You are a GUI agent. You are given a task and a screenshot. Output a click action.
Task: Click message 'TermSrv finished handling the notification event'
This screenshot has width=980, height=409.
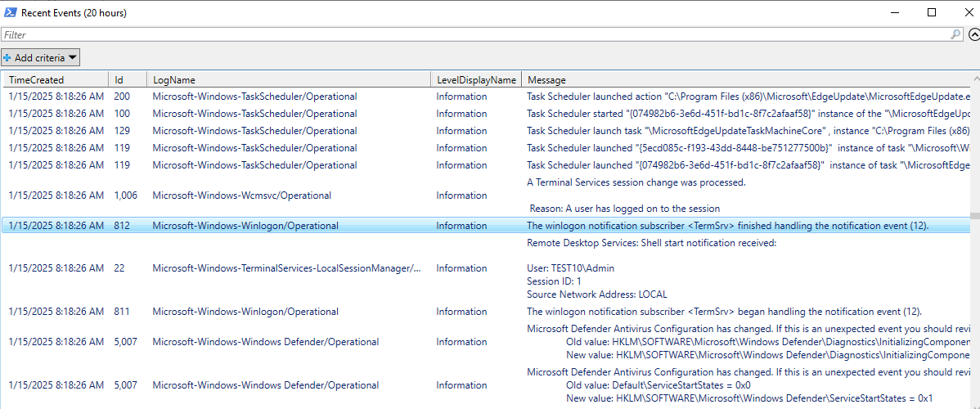click(727, 226)
